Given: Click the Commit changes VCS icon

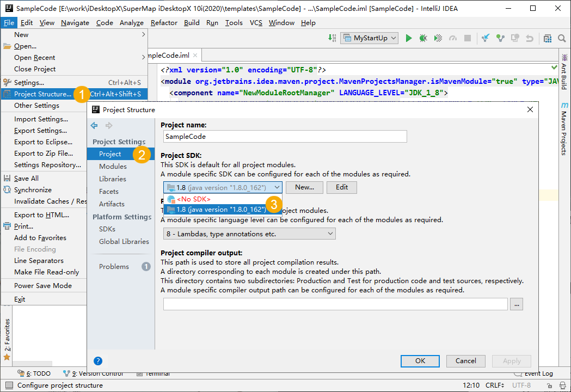Looking at the screenshot, I should point(500,38).
